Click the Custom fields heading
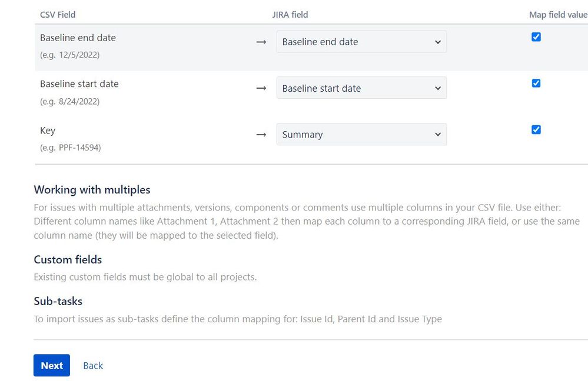This screenshot has height=381, width=588. tap(68, 260)
